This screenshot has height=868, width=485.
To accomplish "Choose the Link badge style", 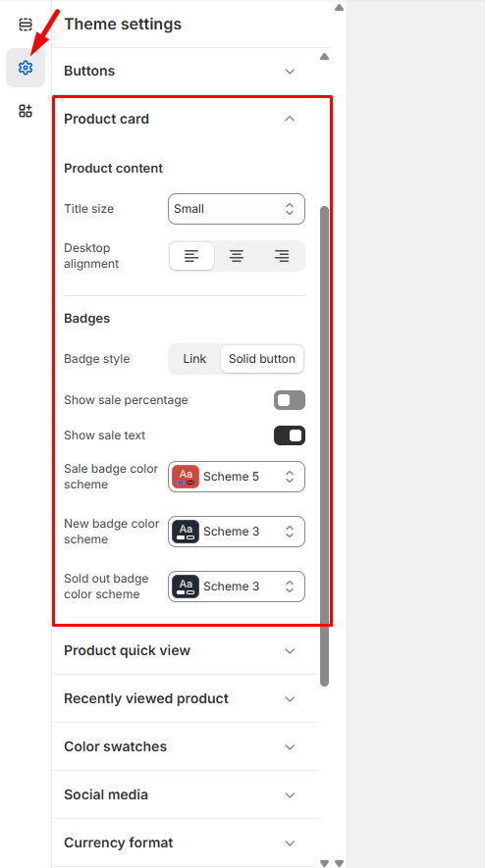I will tap(194, 359).
